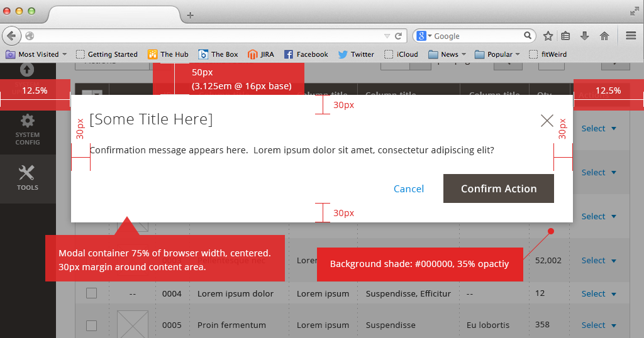
Task: Click the 'Suspendisse, Efficitur' cell
Action: point(408,293)
